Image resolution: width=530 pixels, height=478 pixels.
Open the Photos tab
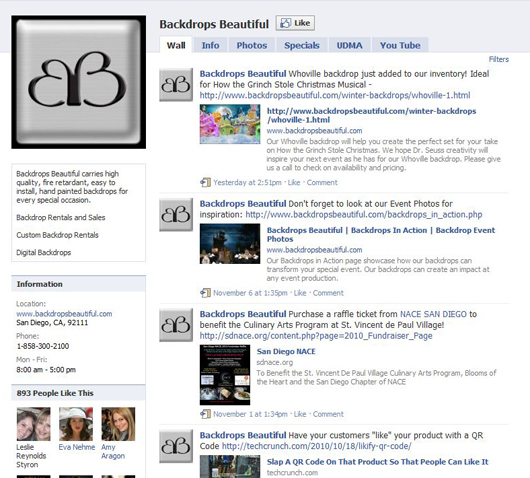[252, 45]
